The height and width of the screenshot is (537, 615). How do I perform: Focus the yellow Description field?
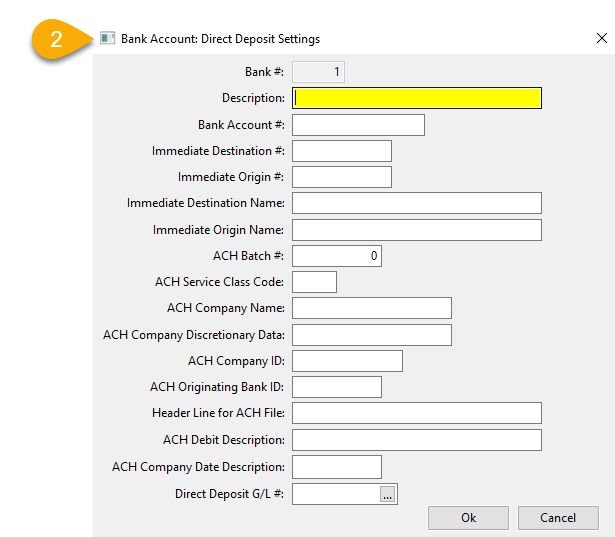tap(417, 98)
